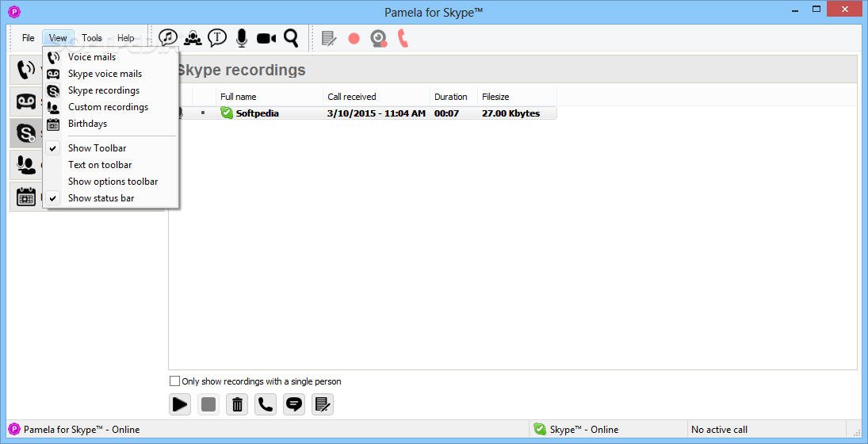Open the Birthdays calendar sidebar icon
This screenshot has width=868, height=444.
26,196
